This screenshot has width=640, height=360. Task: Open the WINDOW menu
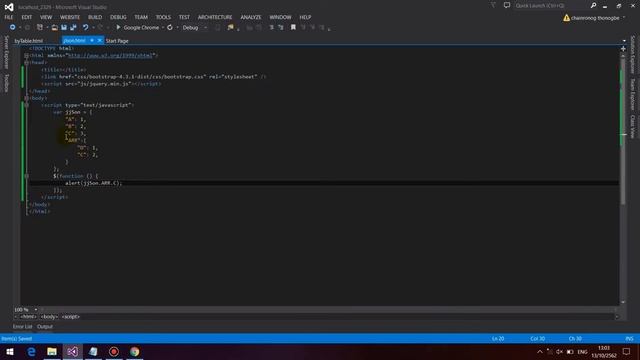[x=280, y=17]
